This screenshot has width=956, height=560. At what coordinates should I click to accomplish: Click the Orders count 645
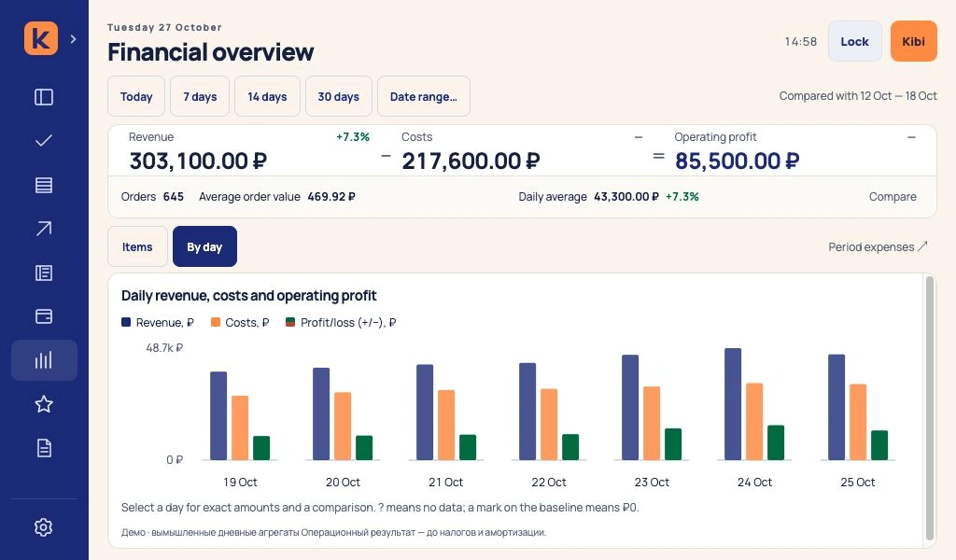pyautogui.click(x=173, y=197)
